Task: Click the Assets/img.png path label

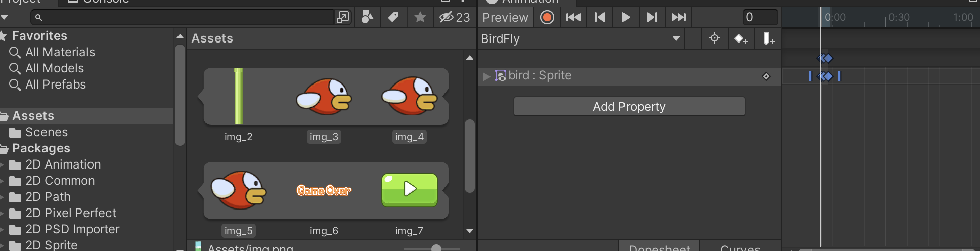Action: (x=250, y=247)
